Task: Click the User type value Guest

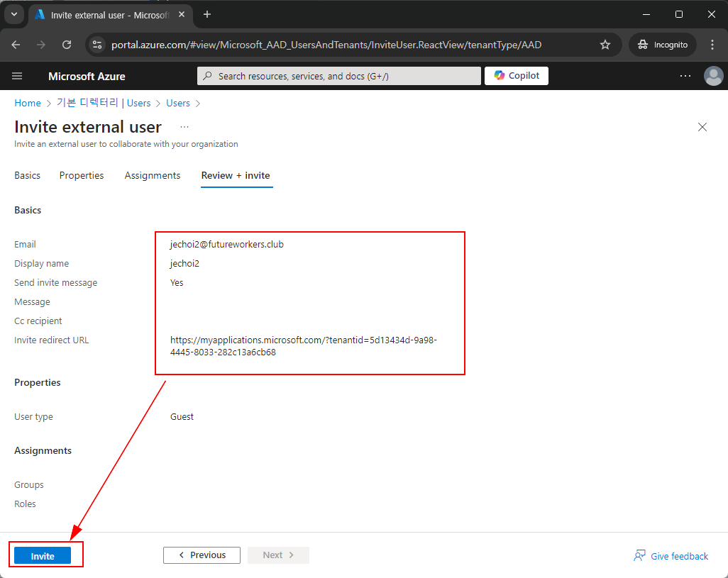Action: 182,416
